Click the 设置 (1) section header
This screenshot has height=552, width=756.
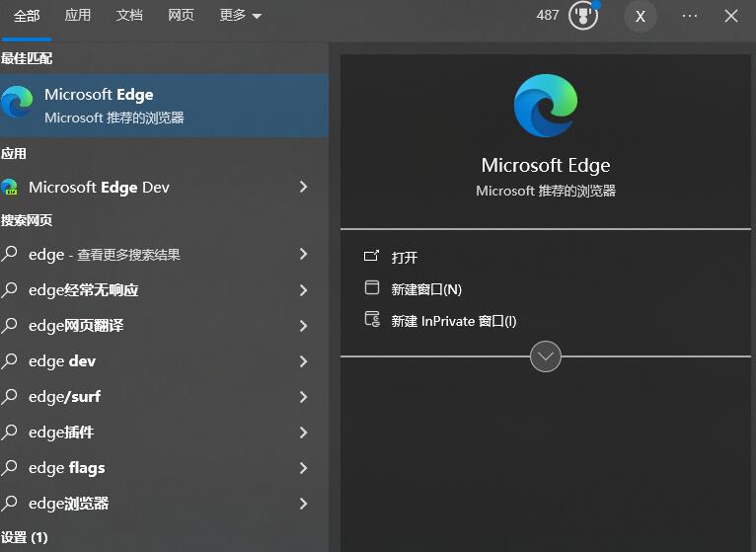pyautogui.click(x=24, y=537)
